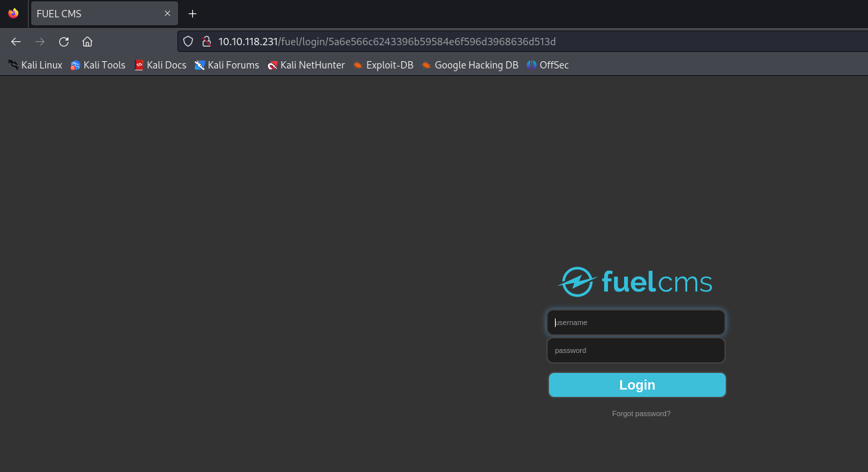868x472 pixels.
Task: Open the Kali NetHunter bookmark
Action: point(306,65)
